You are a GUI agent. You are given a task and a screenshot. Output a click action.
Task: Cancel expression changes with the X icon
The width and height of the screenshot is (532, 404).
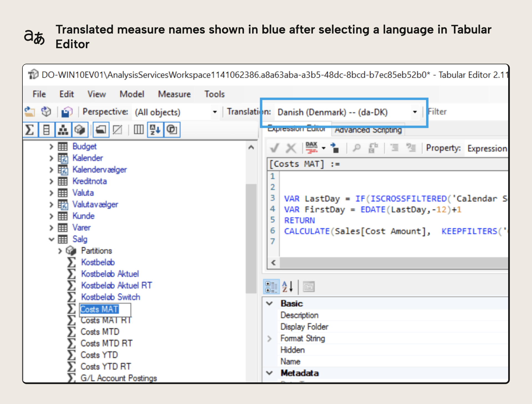coord(291,148)
